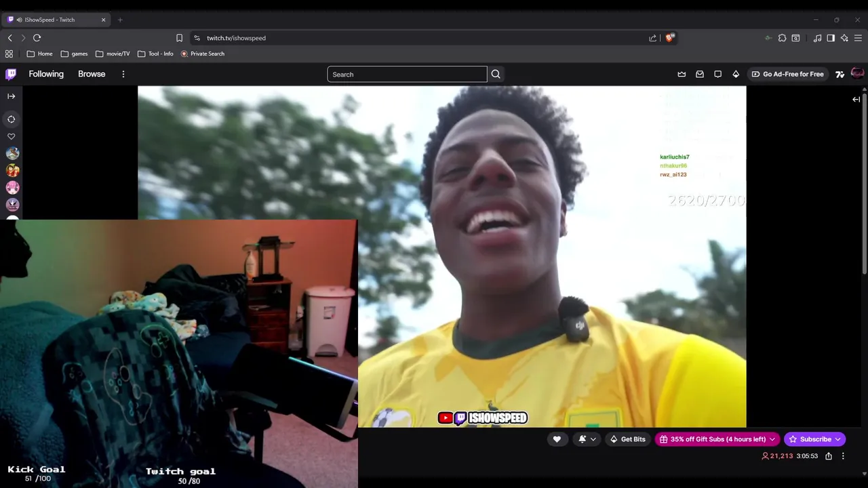Open the Leo AI sparkle icon

[844, 38]
